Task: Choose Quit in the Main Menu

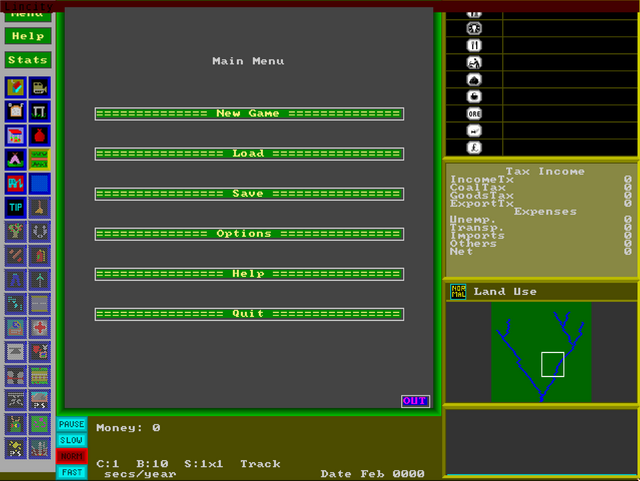Action: (x=249, y=314)
